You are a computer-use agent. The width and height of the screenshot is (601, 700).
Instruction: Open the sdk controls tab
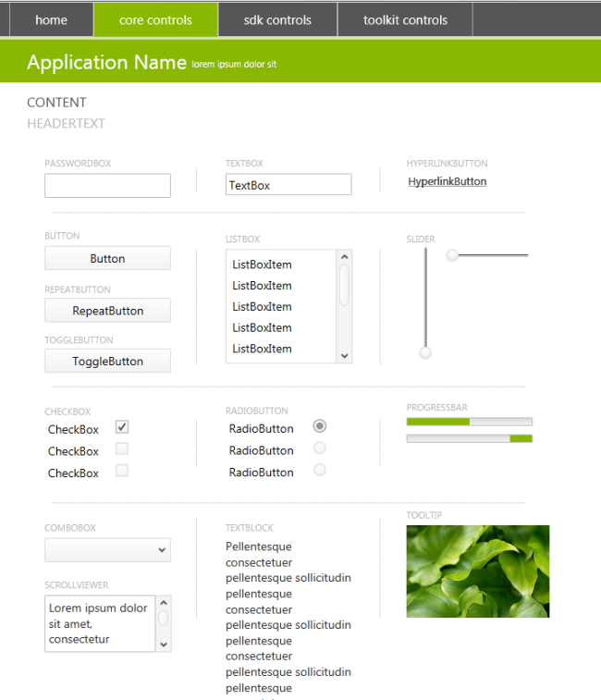click(x=277, y=19)
